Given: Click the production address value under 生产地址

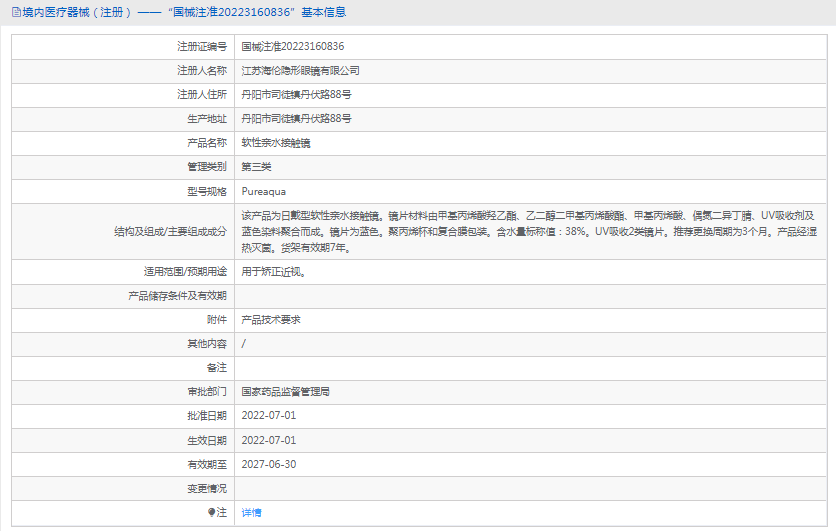Looking at the screenshot, I should pos(296,118).
